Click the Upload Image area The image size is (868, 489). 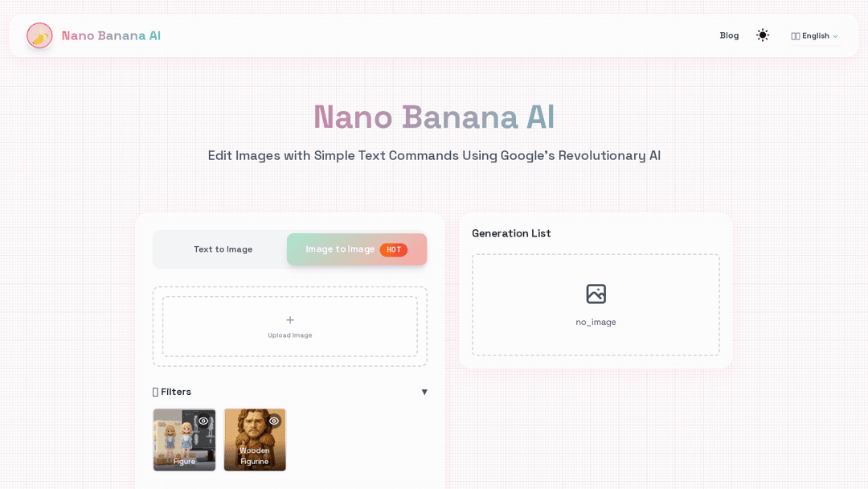pyautogui.click(x=290, y=327)
